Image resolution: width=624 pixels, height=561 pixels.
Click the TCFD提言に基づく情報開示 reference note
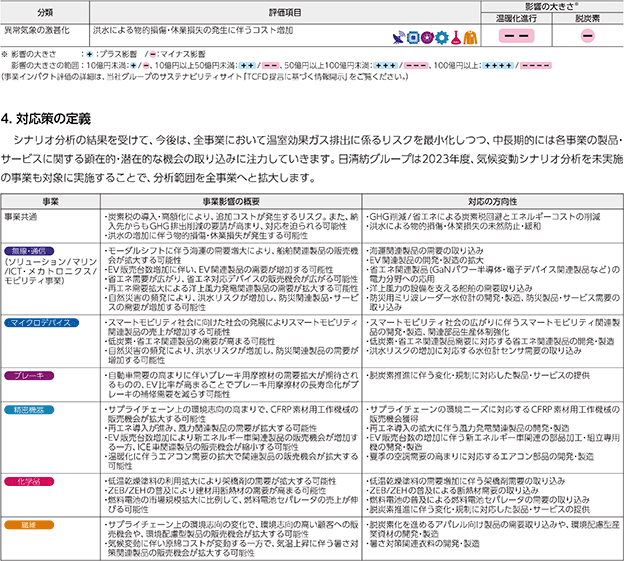[205, 77]
